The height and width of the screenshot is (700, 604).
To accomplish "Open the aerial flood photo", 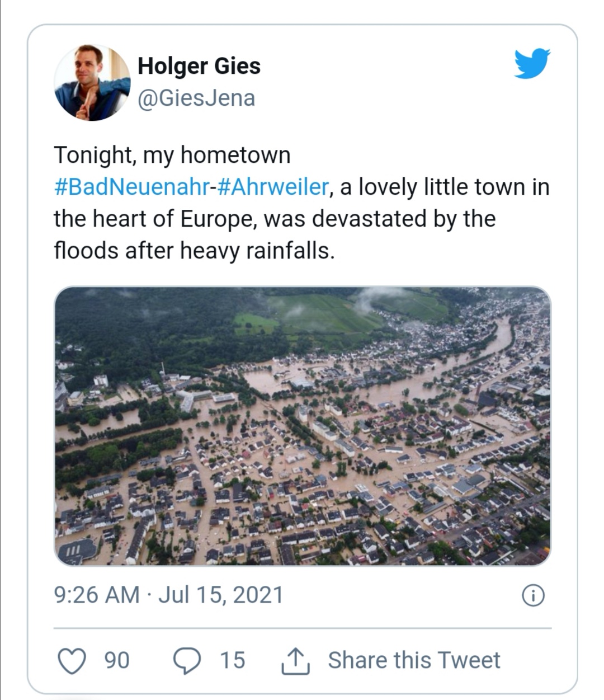I will click(x=302, y=426).
